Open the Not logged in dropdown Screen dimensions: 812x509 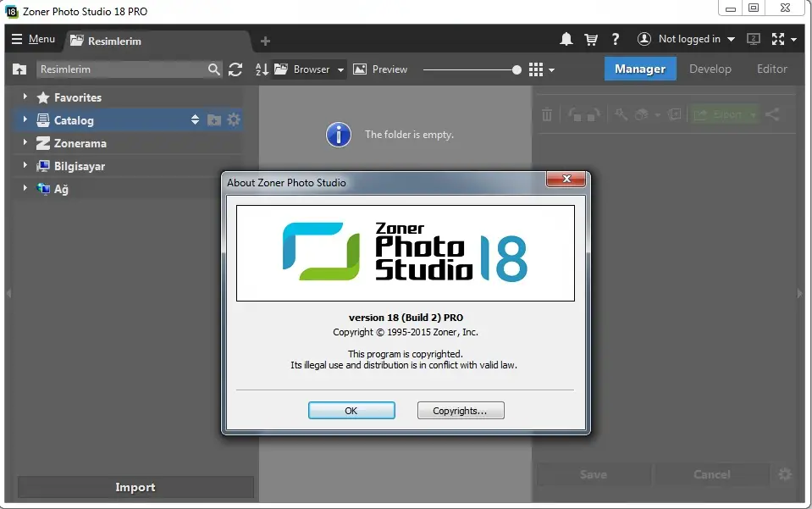(731, 39)
